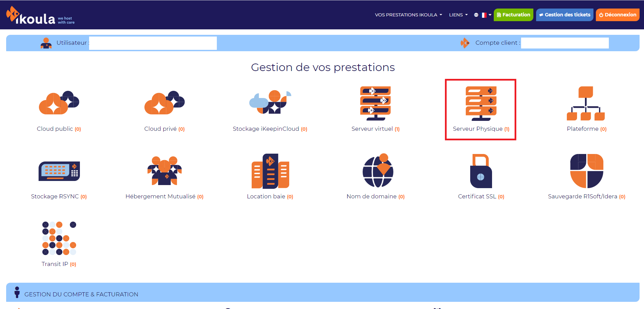The width and height of the screenshot is (644, 309).
Task: Open the Serveur Physique server icon
Action: 481,103
